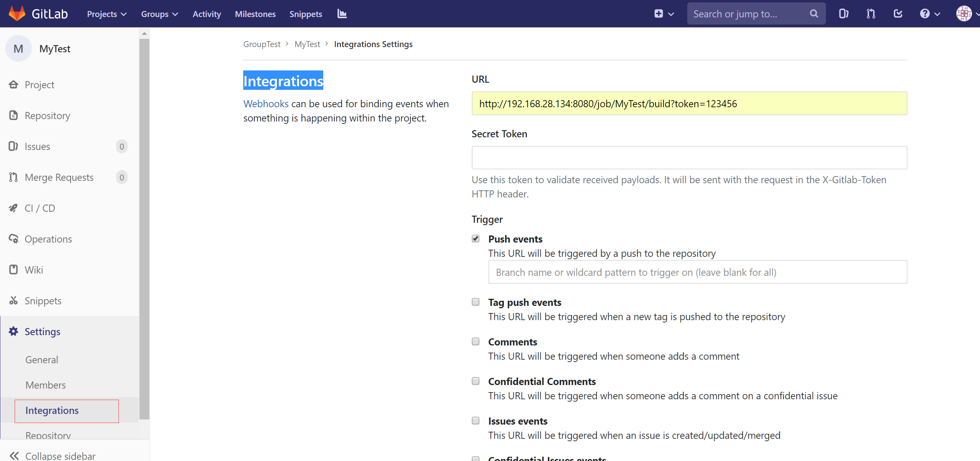Click the sidebar vertical scrollbar thumb
The width and height of the screenshot is (980, 461).
click(144, 229)
